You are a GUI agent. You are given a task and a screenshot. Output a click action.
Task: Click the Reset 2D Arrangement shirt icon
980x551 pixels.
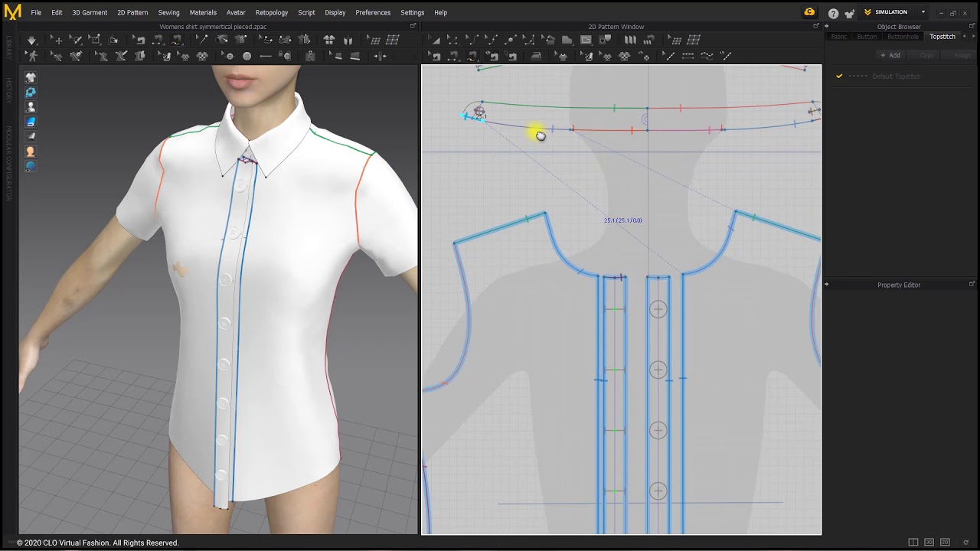[x=329, y=40]
